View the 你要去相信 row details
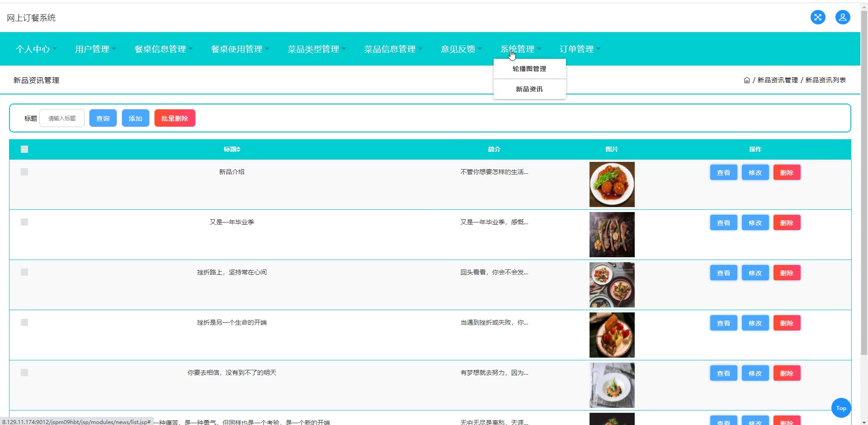Screen dimensions: 868x425 click(x=724, y=373)
